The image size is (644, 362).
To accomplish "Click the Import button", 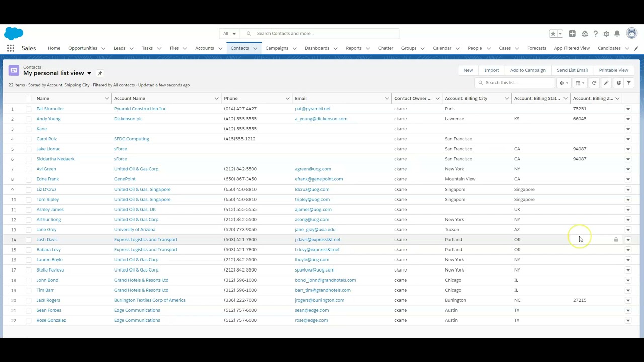I will (x=492, y=70).
